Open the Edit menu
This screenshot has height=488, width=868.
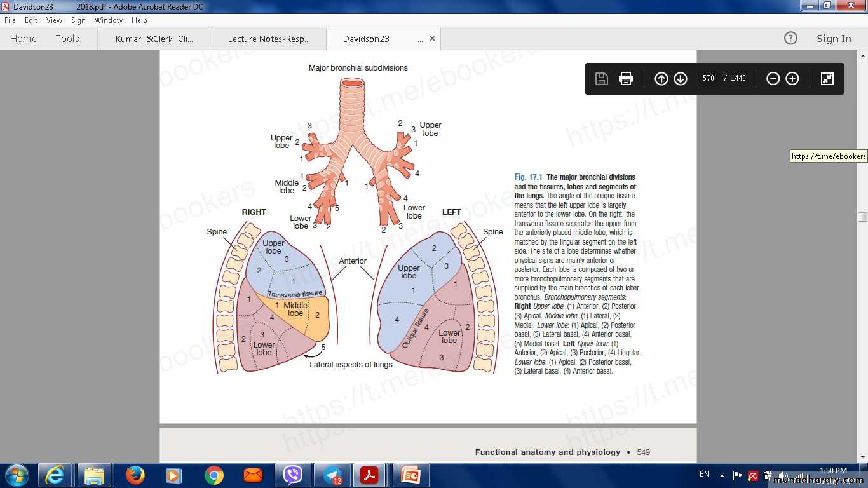[31, 20]
